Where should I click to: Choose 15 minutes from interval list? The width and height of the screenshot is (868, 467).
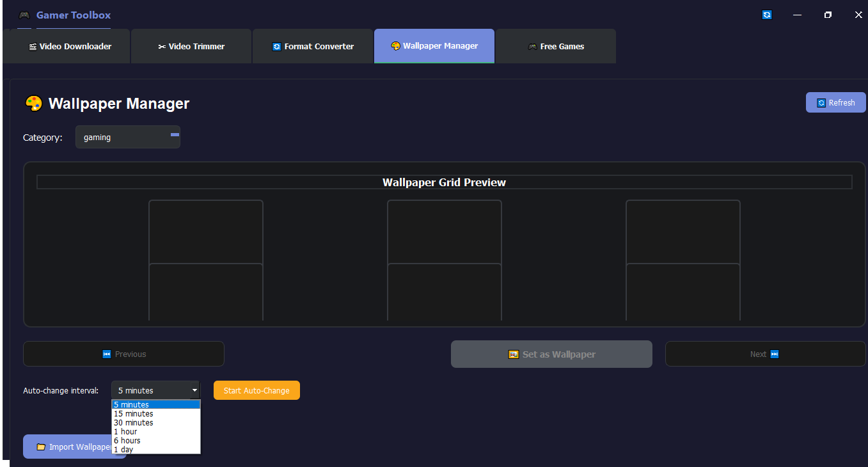click(156, 413)
